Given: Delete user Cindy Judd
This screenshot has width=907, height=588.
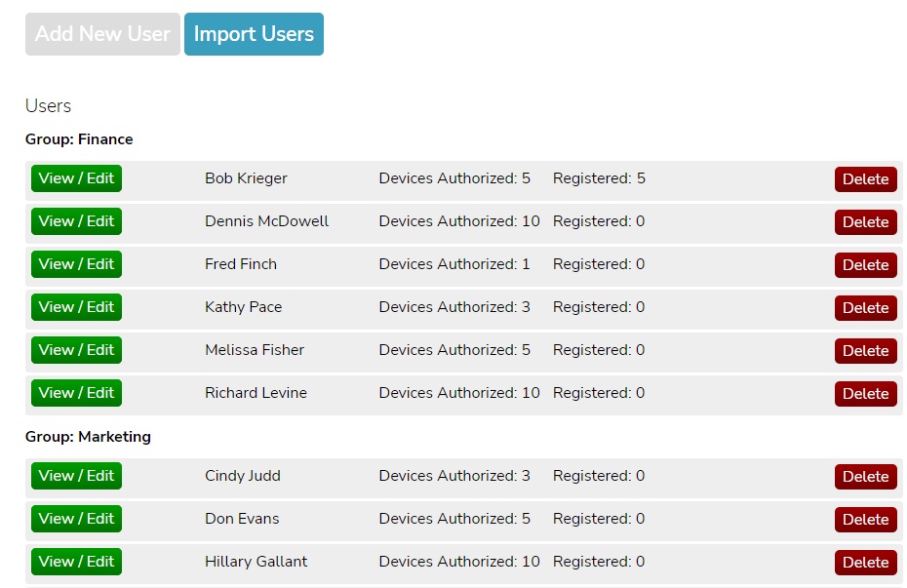Looking at the screenshot, I should pos(865,477).
